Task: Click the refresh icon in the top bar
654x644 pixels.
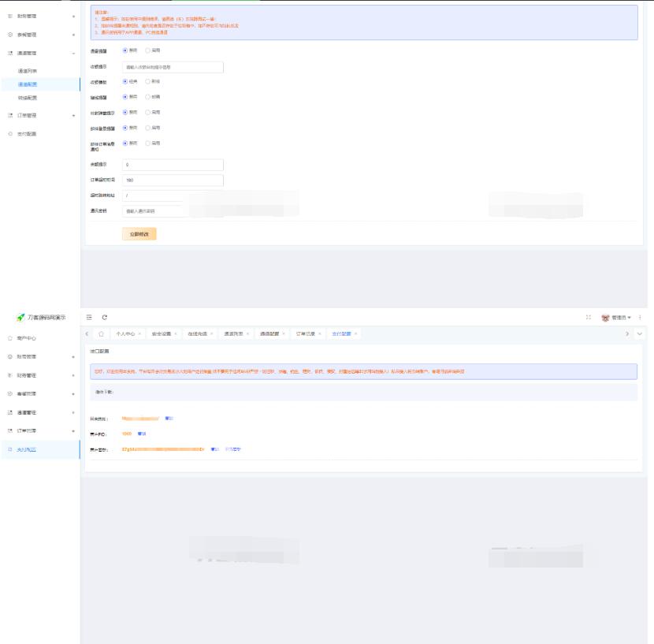Action: (104, 317)
